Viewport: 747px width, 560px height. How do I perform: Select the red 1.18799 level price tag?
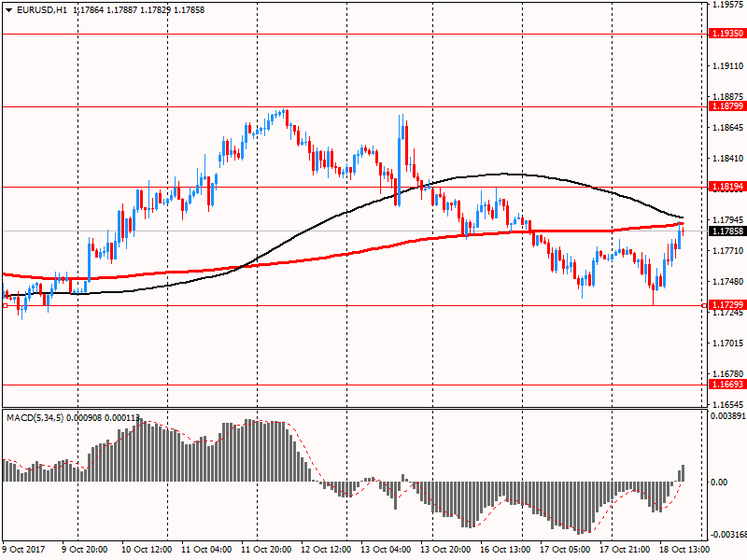(x=727, y=106)
